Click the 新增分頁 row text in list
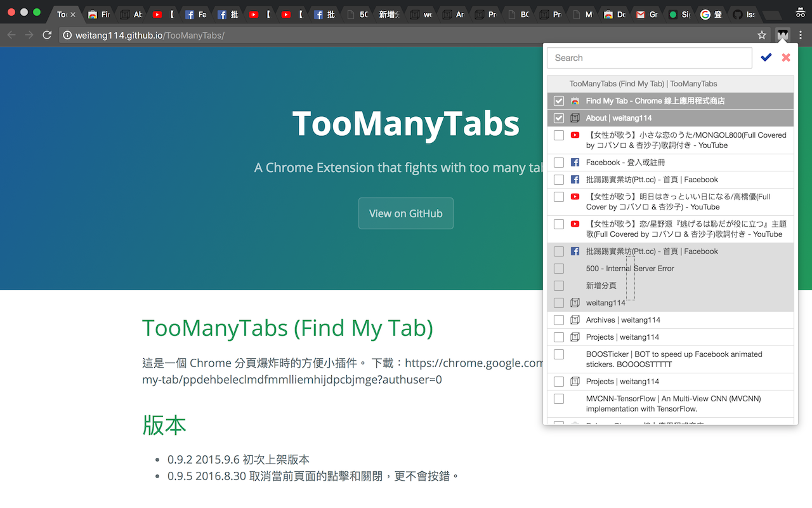The width and height of the screenshot is (812, 508). tap(601, 286)
